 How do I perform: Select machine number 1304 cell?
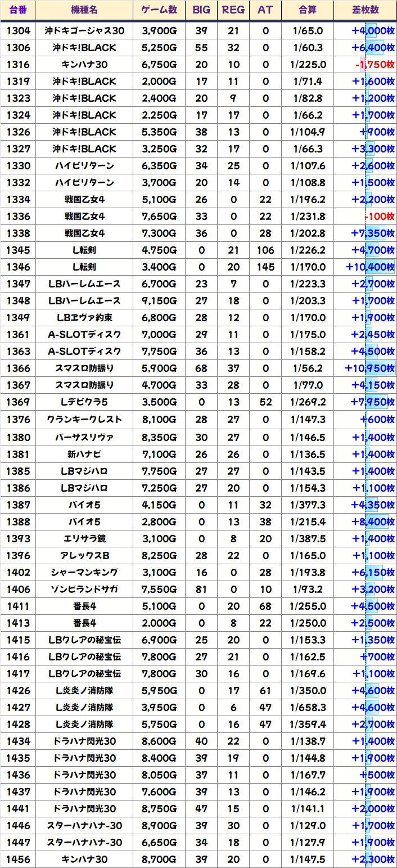click(19, 31)
